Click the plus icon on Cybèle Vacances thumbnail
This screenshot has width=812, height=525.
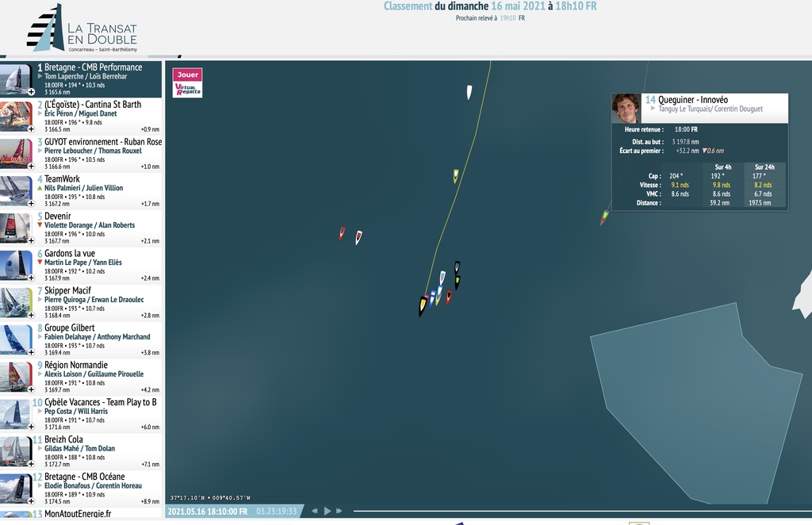pos(31,427)
